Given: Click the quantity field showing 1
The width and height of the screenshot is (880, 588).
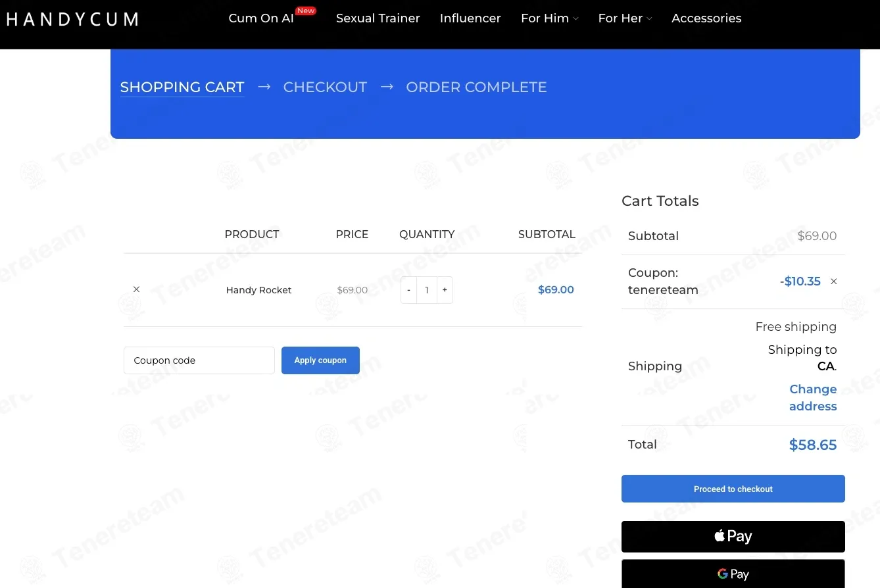Looking at the screenshot, I should point(427,290).
